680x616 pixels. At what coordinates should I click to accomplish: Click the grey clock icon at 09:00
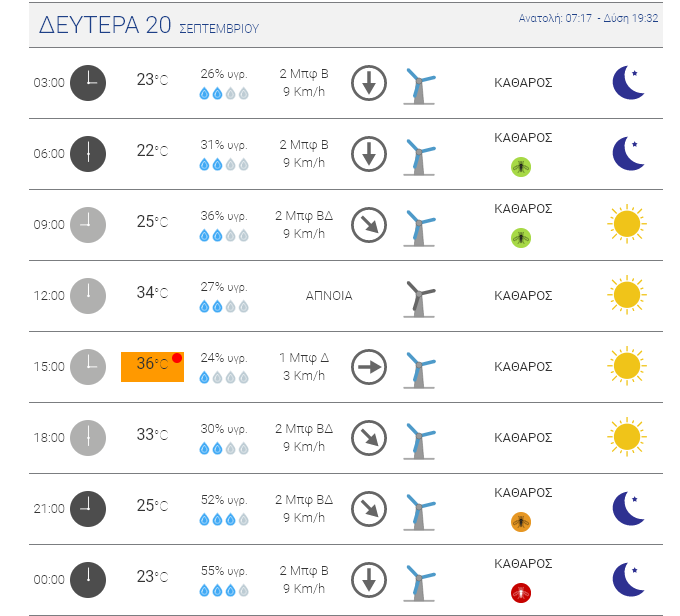88,225
